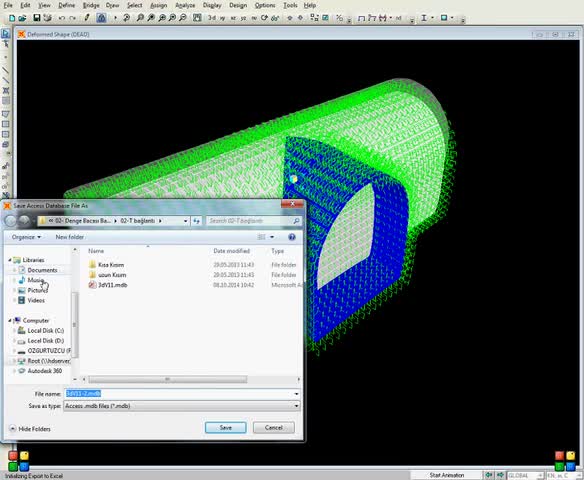
Task: Click the Show Deformed Shape icon
Action: [x=372, y=18]
